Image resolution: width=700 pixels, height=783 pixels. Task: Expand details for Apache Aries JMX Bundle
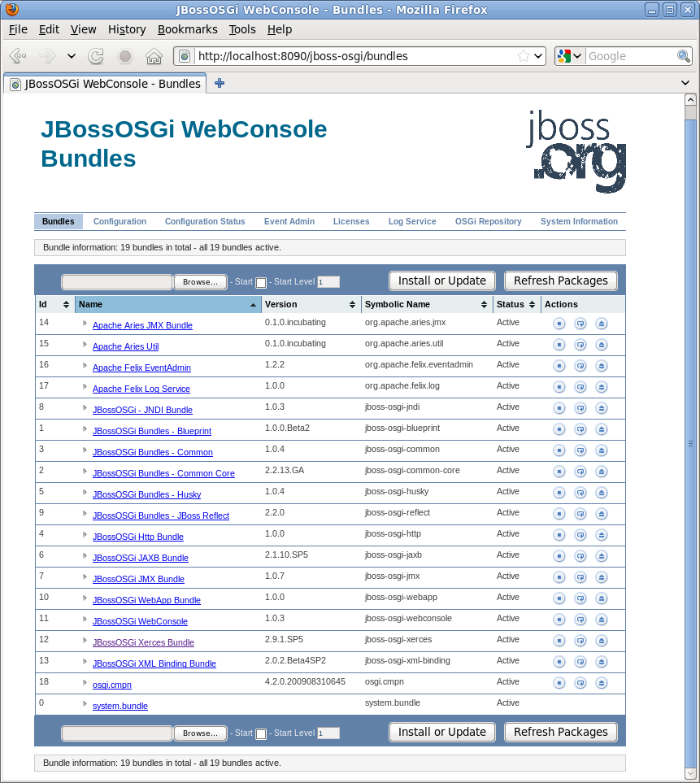tap(85, 324)
